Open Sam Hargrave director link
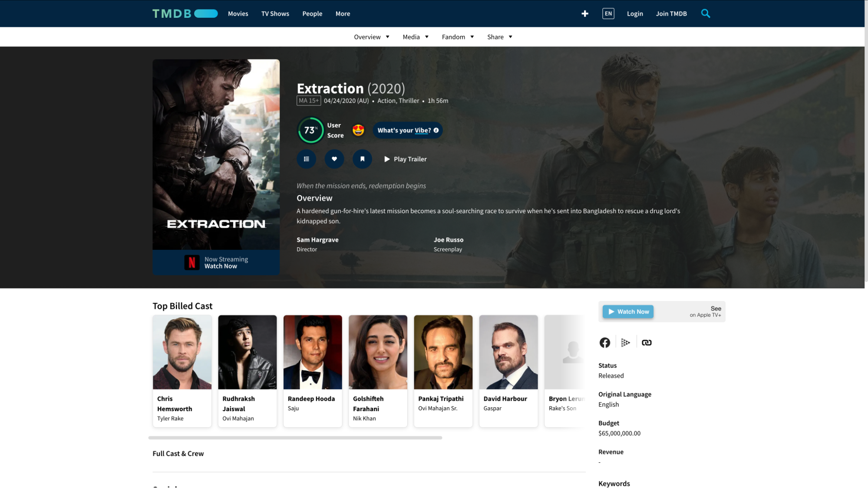868x488 pixels. pyautogui.click(x=317, y=239)
